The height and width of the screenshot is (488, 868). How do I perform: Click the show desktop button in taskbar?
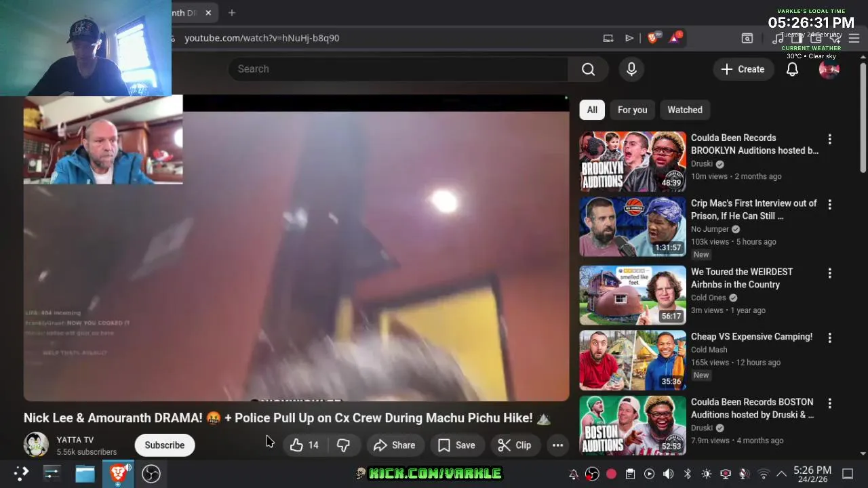pos(848,474)
